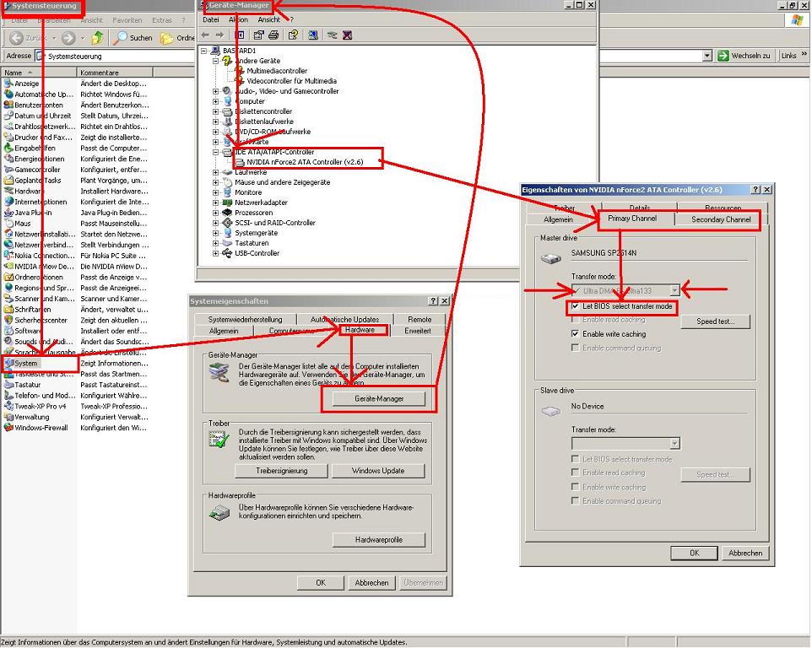Viewport: 812px width, 648px height.
Task: Sort by the Name column header
Action: tap(38, 73)
